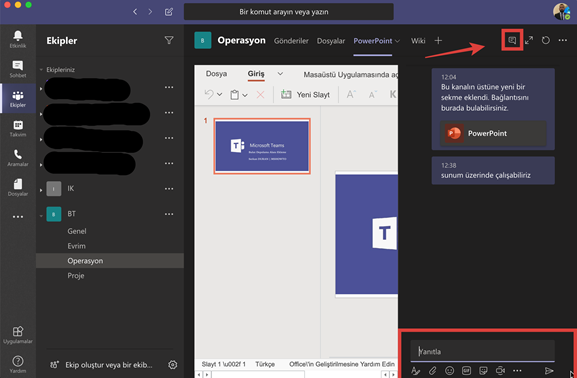Select the PowerPoint tab

[373, 41]
